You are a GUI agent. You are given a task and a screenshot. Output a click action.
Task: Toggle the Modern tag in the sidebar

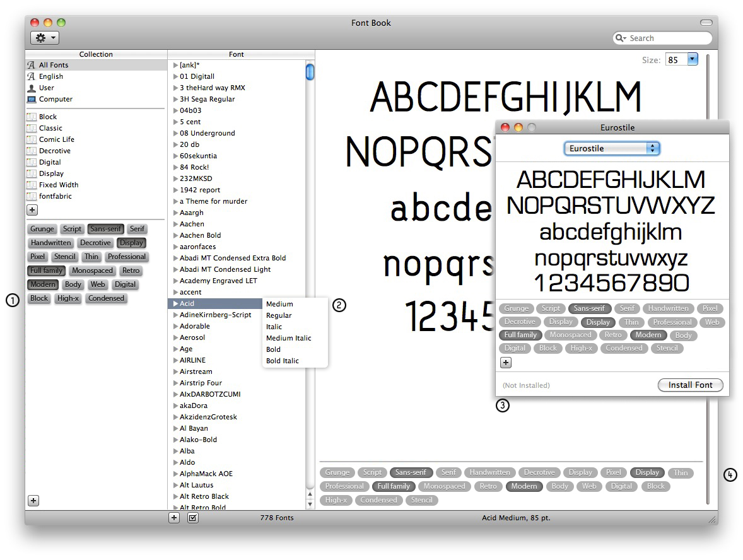(x=43, y=284)
